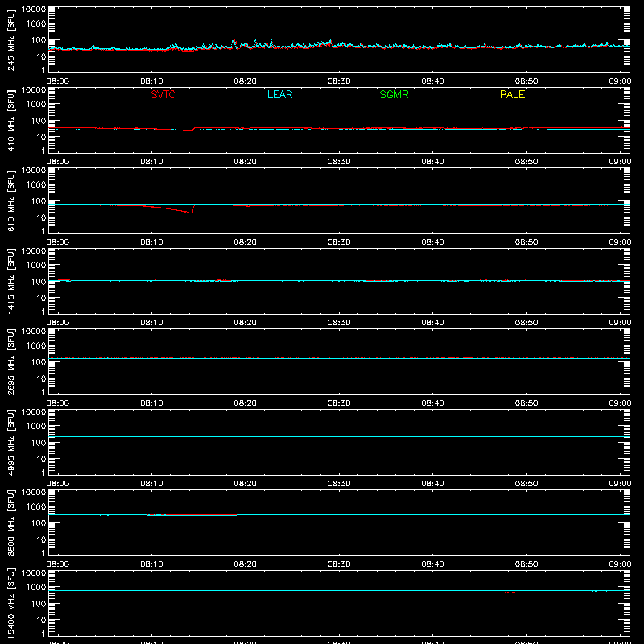
Task: Click the 08:30 tick below the 245 MHz panel
Action: (339, 81)
